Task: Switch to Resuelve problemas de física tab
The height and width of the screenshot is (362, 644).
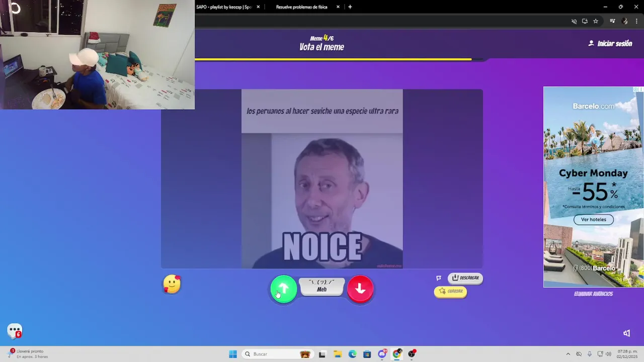Action: tap(302, 7)
